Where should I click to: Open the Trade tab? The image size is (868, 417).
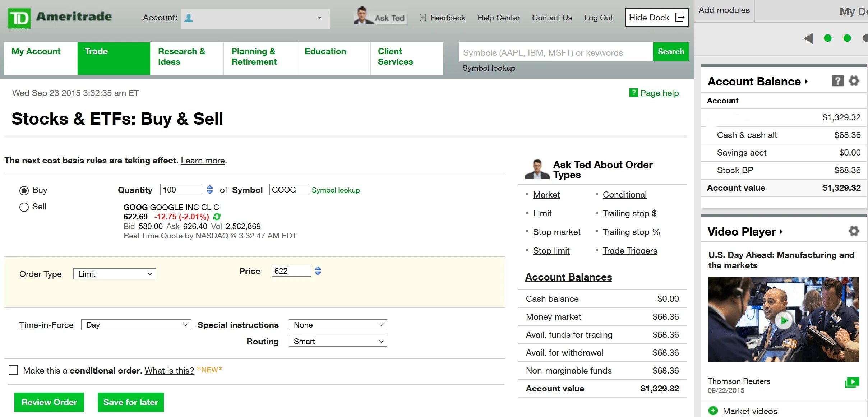pyautogui.click(x=114, y=58)
